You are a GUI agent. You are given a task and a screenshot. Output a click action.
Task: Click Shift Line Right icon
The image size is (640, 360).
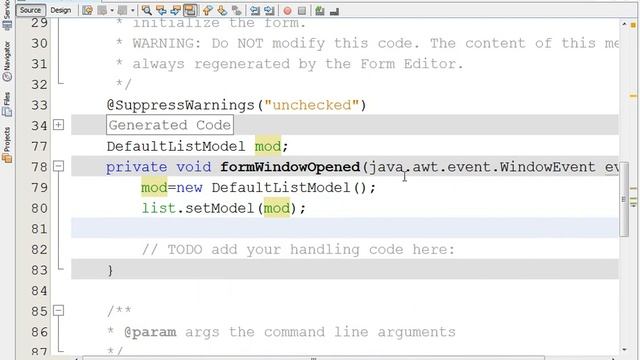pyautogui.click(x=269, y=11)
